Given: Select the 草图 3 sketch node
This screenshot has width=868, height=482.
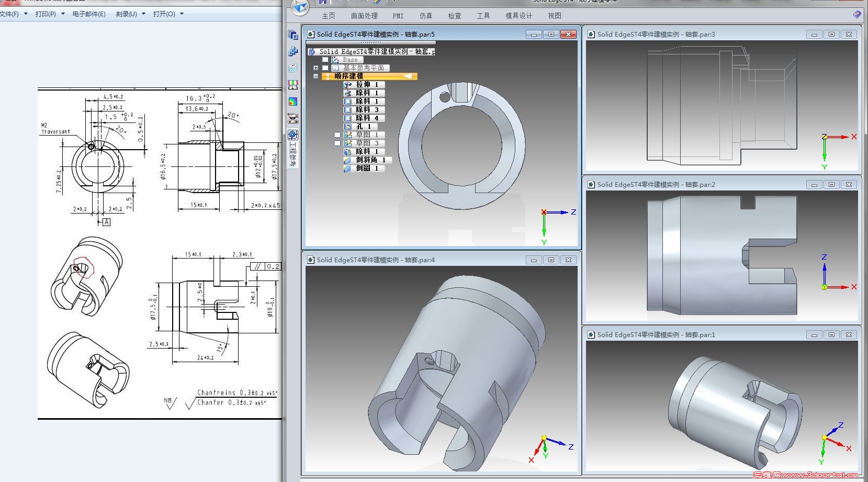Looking at the screenshot, I should click(364, 143).
